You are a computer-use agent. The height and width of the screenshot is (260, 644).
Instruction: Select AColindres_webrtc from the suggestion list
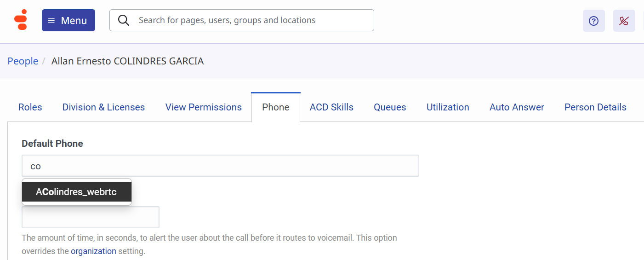pyautogui.click(x=76, y=192)
